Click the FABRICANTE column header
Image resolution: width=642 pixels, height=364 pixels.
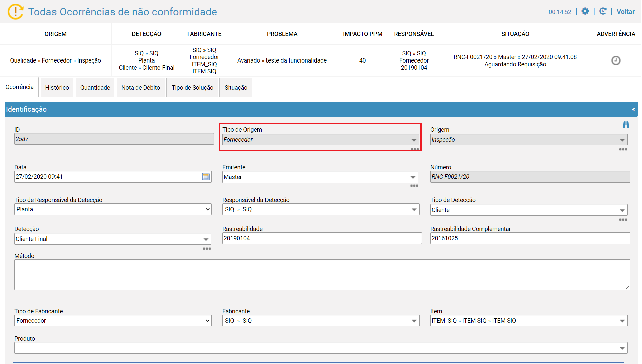coord(204,34)
